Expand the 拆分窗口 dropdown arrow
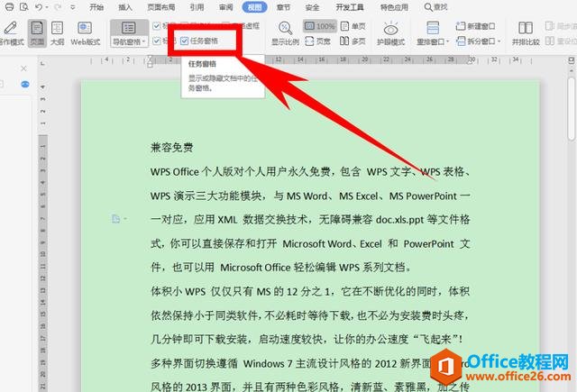Screen dimensions: 577x392 pos(499,41)
